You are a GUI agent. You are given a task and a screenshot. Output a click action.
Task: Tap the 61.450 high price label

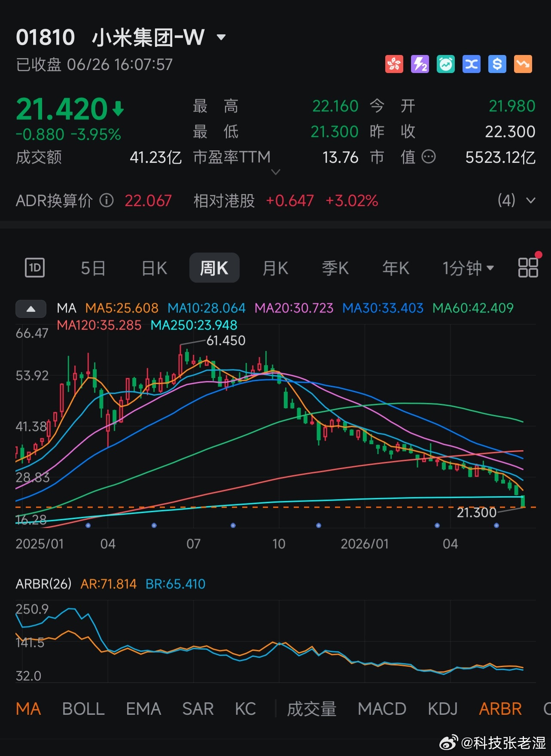pyautogui.click(x=226, y=341)
